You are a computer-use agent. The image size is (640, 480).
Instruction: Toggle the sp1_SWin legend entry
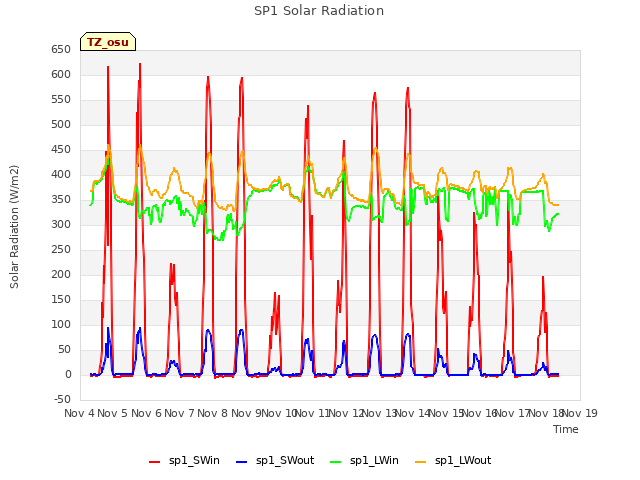pos(184,461)
